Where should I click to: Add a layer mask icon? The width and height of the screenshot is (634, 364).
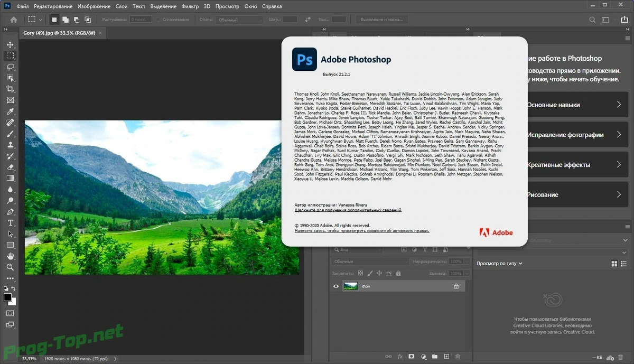click(412, 357)
